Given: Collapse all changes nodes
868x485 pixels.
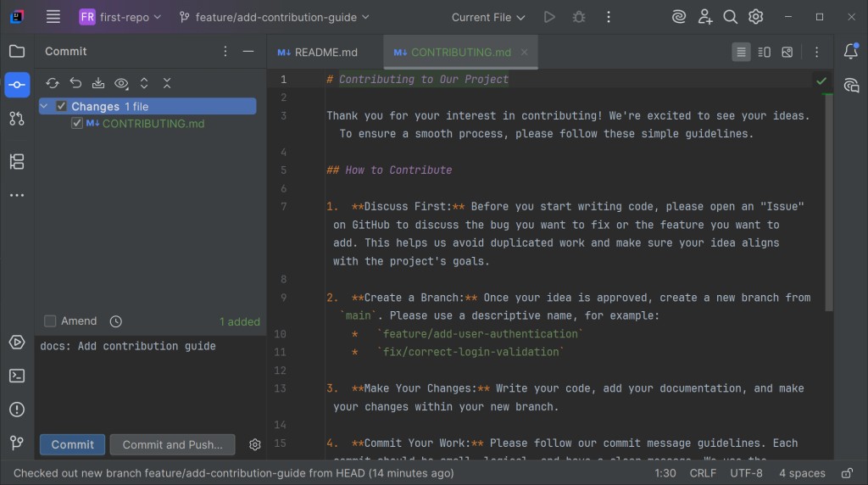Looking at the screenshot, I should [x=167, y=83].
